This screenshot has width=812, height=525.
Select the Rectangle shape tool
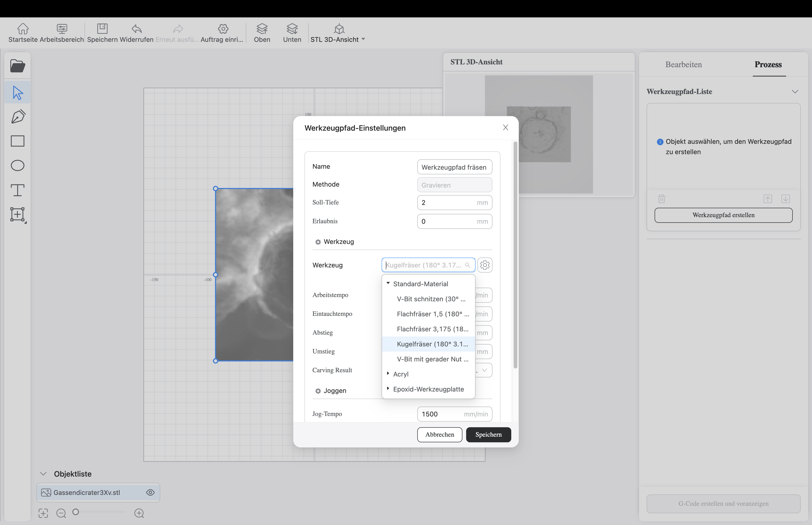(x=17, y=141)
